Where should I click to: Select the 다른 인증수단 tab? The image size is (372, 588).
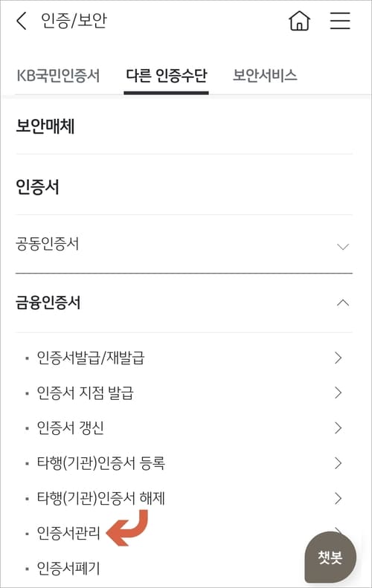tap(167, 75)
